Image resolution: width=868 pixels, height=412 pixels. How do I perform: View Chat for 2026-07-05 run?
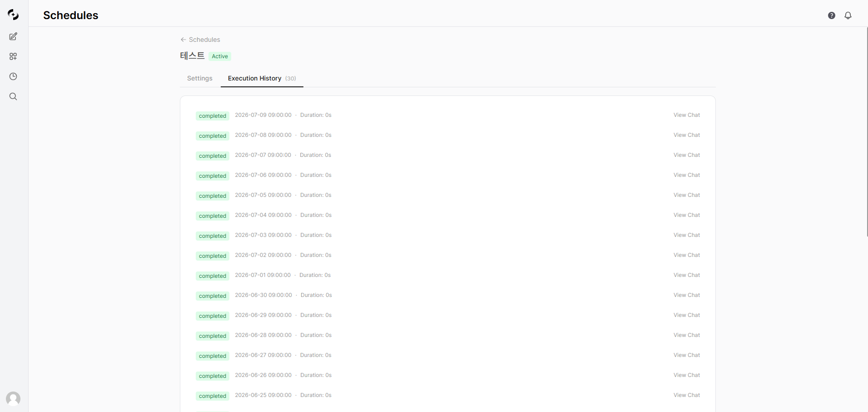tap(687, 195)
